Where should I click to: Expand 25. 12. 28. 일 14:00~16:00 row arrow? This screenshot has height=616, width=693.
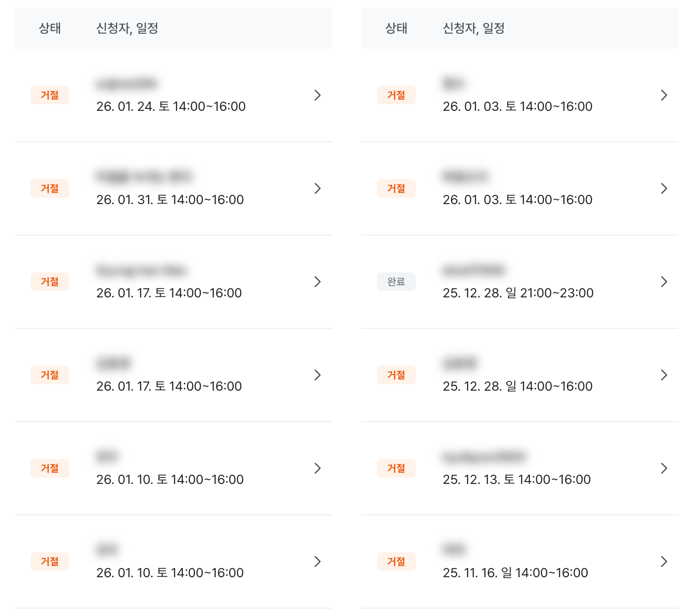click(664, 375)
